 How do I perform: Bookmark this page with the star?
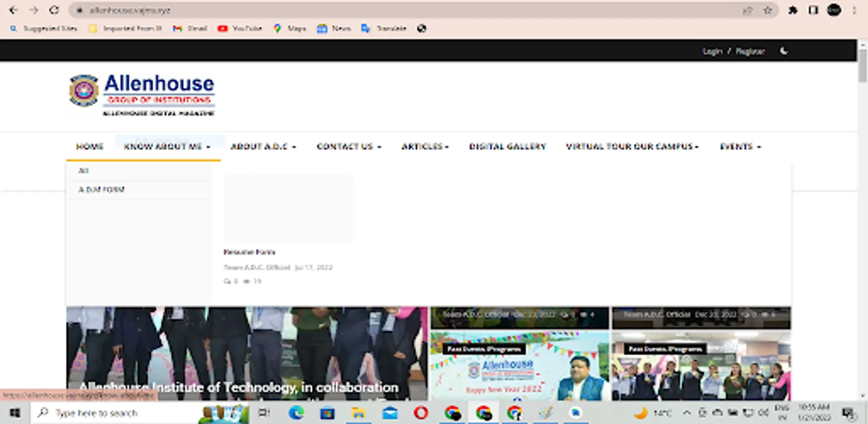click(x=768, y=10)
